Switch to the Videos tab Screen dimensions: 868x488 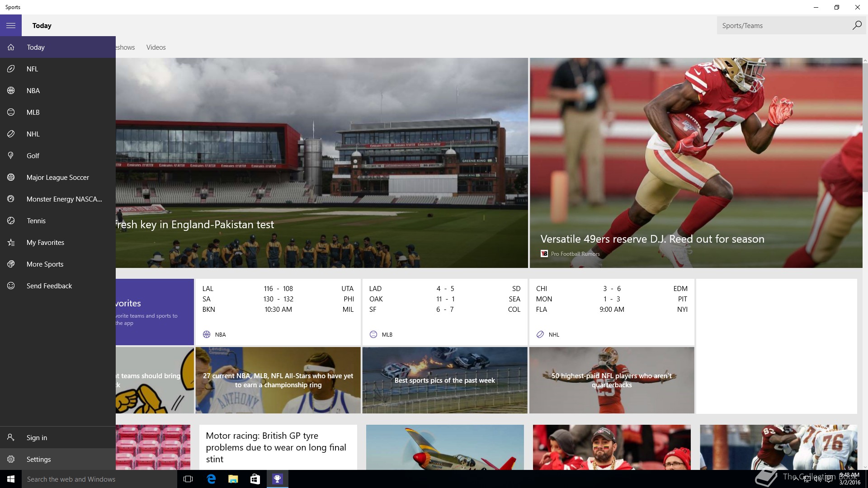tap(156, 47)
